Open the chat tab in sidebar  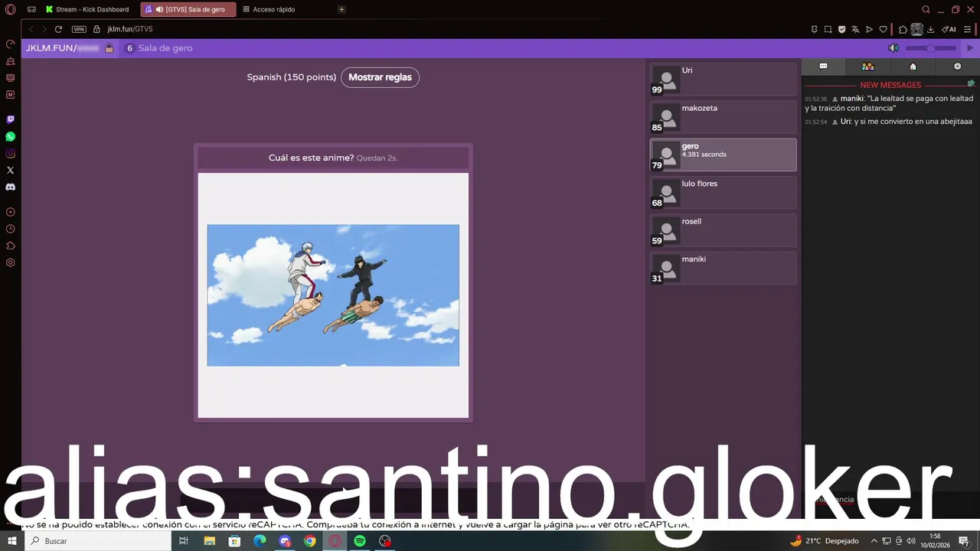[x=824, y=67]
